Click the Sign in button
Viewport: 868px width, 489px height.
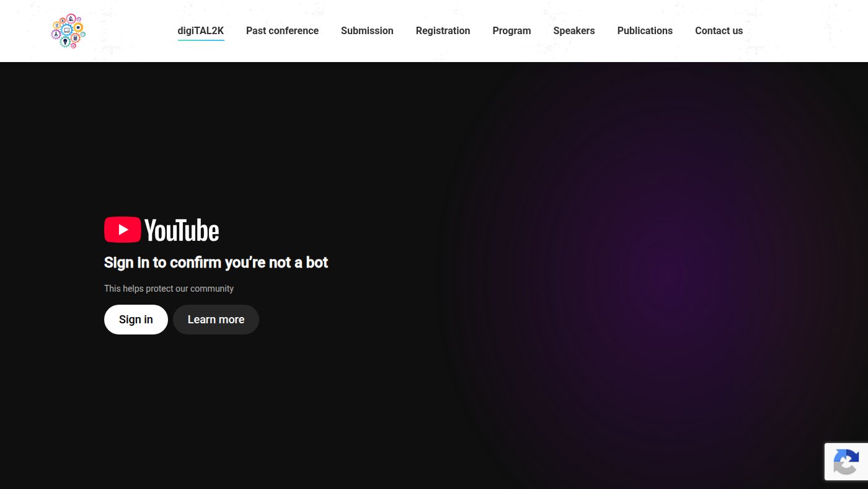[x=136, y=320]
